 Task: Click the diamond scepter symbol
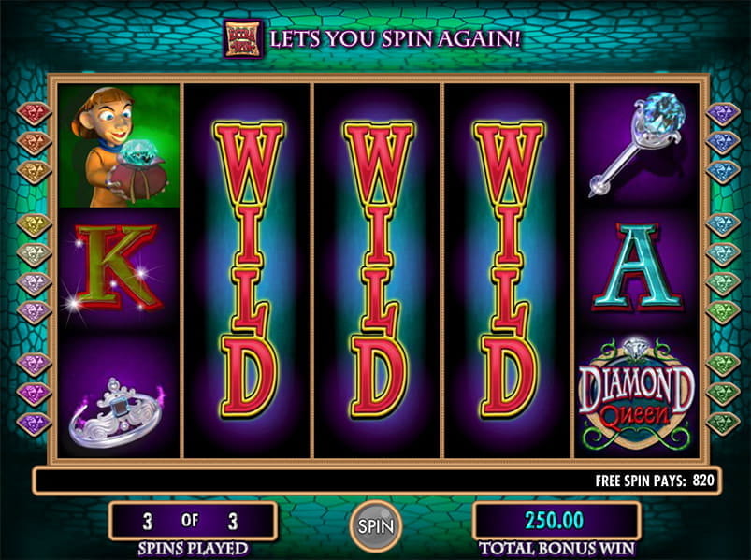tap(636, 146)
